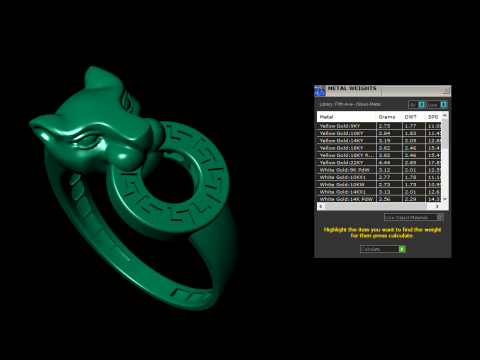
Task: Click the horizontal scroll left arrow
Action: [321, 206]
